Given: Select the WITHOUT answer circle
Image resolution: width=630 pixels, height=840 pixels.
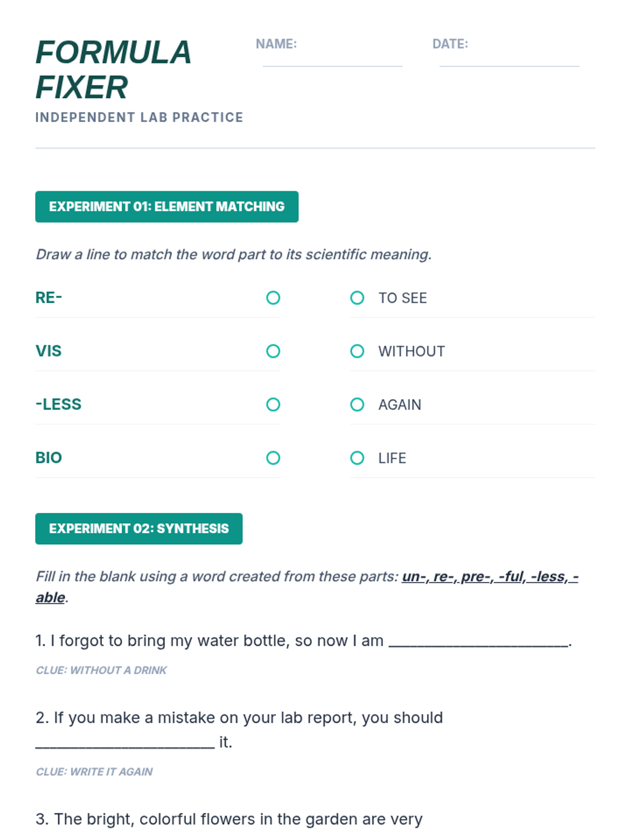Looking at the screenshot, I should 357,351.
